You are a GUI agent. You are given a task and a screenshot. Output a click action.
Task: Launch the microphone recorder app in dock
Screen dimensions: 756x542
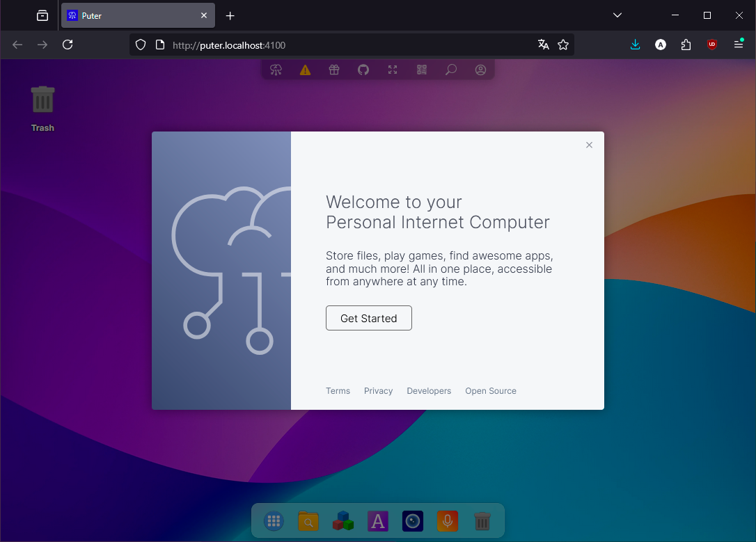[448, 521]
